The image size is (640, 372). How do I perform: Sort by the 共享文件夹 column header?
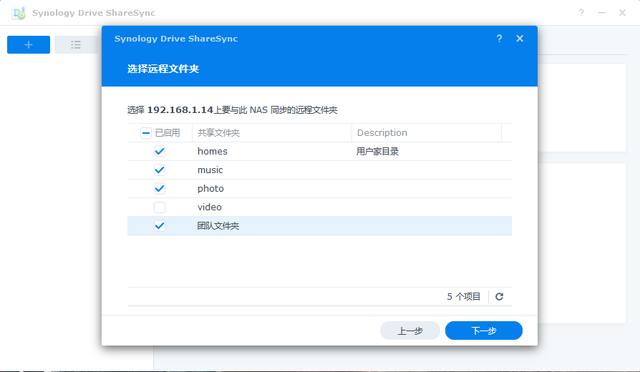pos(272,133)
